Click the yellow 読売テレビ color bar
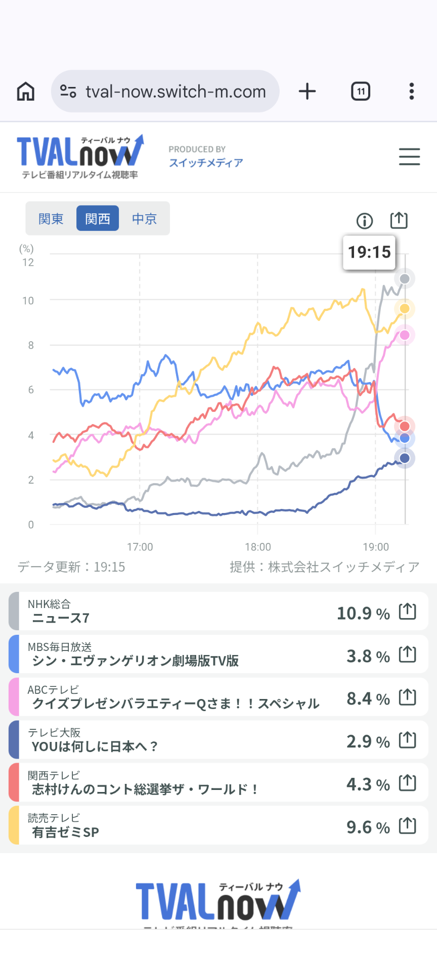Image resolution: width=437 pixels, height=980 pixels. (x=14, y=826)
